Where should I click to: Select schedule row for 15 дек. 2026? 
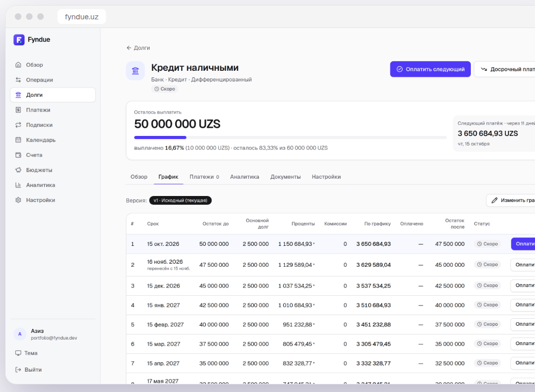tap(330, 286)
